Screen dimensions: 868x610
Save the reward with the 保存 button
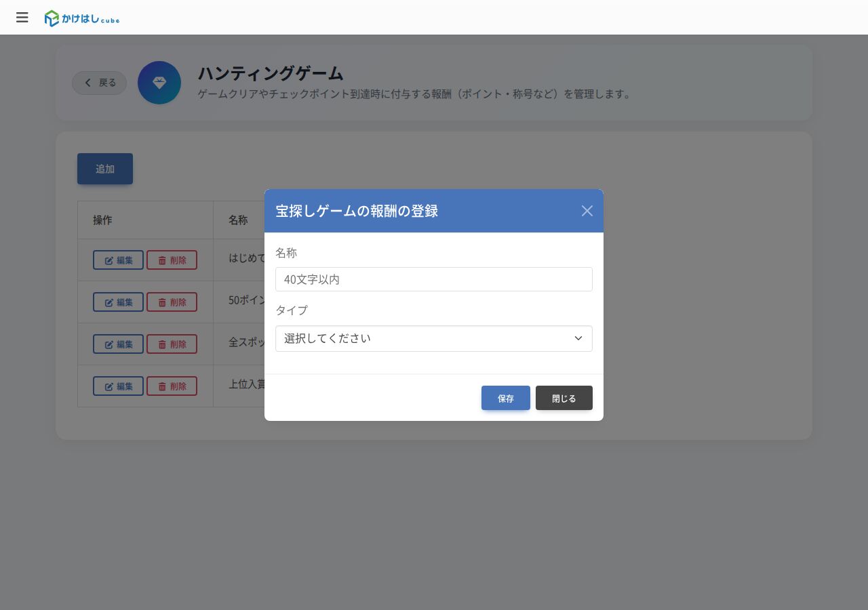506,398
